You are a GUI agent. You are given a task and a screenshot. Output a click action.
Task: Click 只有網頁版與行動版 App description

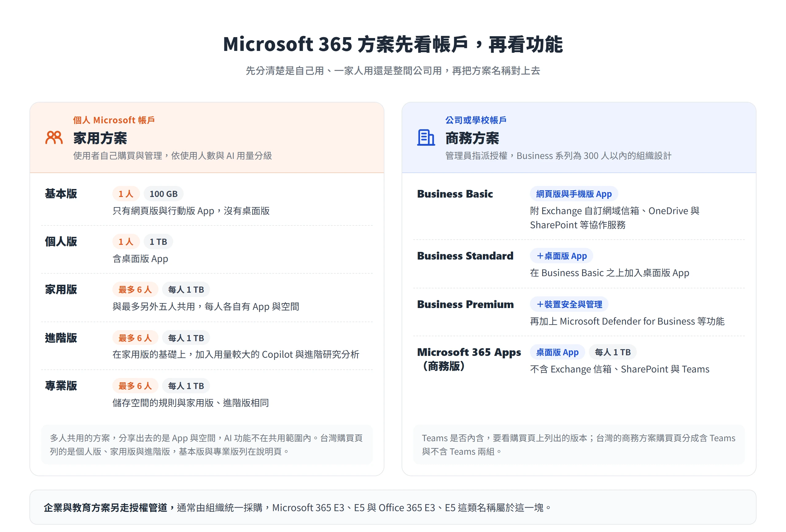(191, 210)
